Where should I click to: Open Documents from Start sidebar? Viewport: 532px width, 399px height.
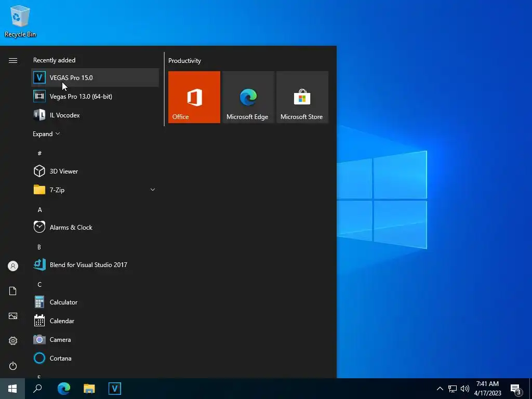[x=13, y=291]
